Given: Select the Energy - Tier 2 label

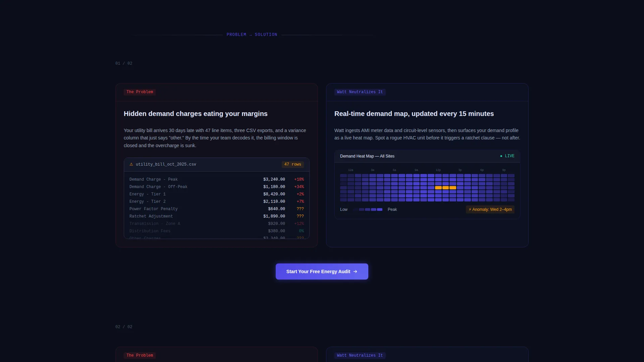Looking at the screenshot, I should click(148, 201).
